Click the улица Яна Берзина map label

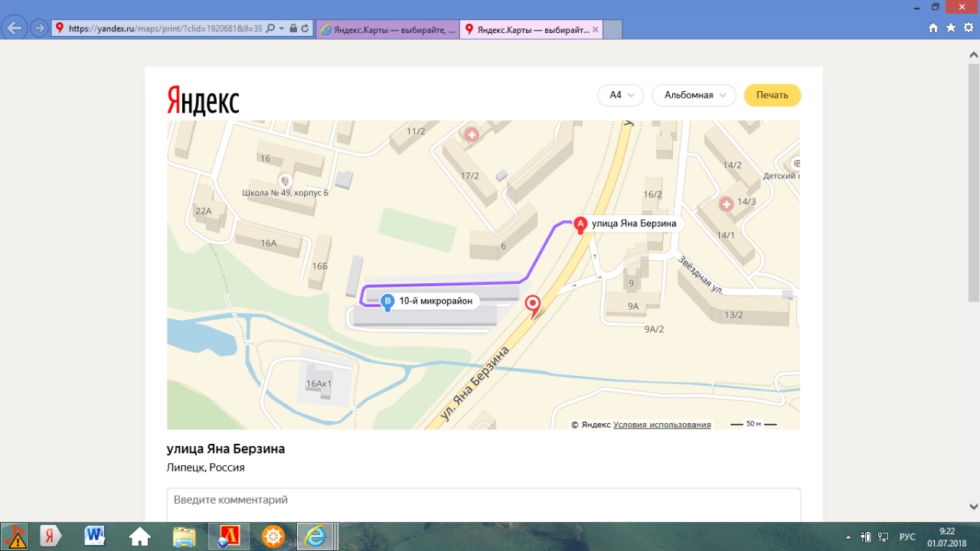pyautogui.click(x=634, y=223)
